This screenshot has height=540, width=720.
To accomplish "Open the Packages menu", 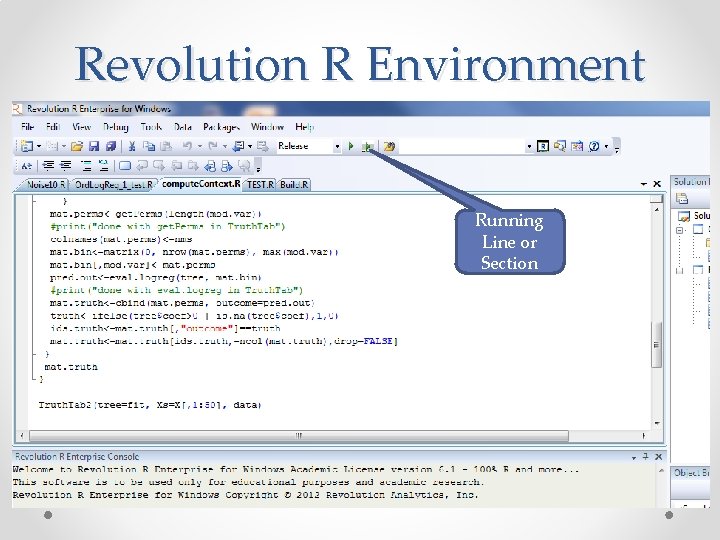I will 221,127.
